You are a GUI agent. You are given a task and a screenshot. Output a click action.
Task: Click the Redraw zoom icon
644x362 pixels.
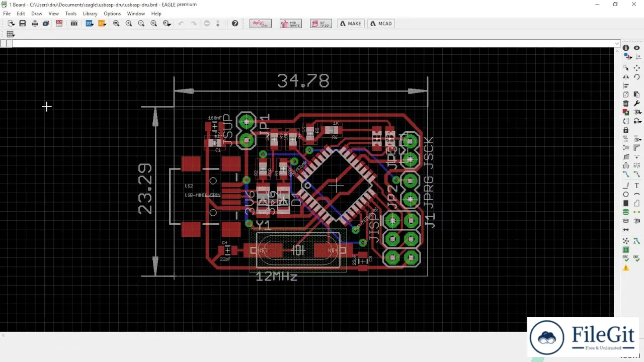pyautogui.click(x=154, y=24)
